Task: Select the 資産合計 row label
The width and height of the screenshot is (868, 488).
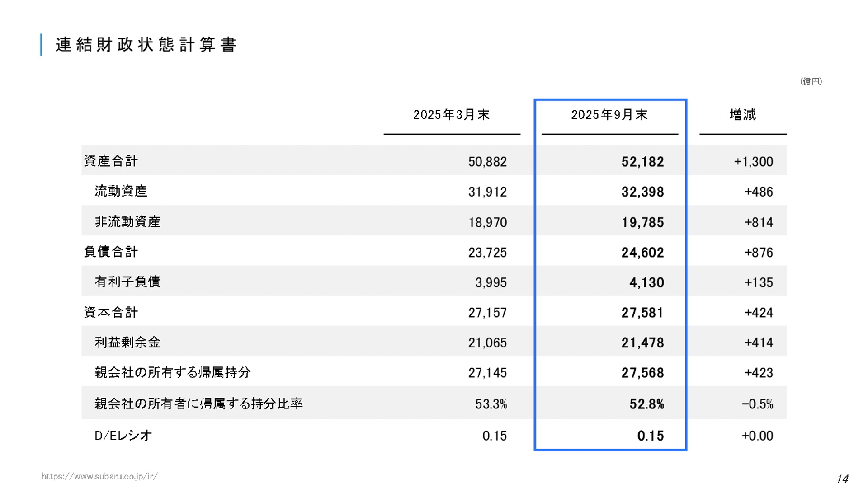Action: (x=111, y=161)
